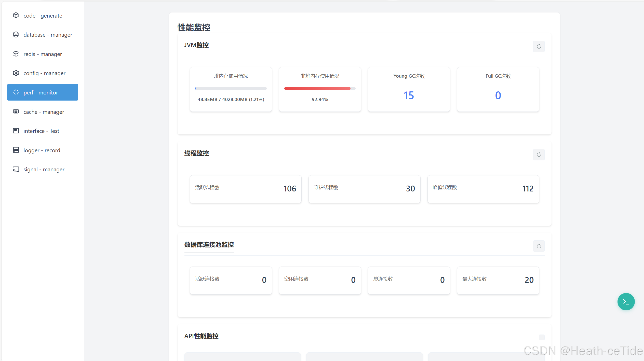Click the heap memory usage progress bar
Screen dimensions: 644x361
coord(231,89)
